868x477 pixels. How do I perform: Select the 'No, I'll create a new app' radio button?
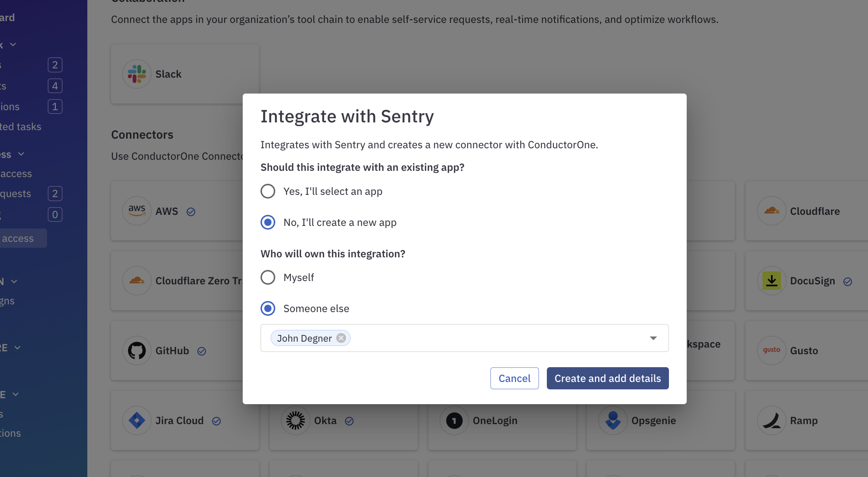coord(268,222)
